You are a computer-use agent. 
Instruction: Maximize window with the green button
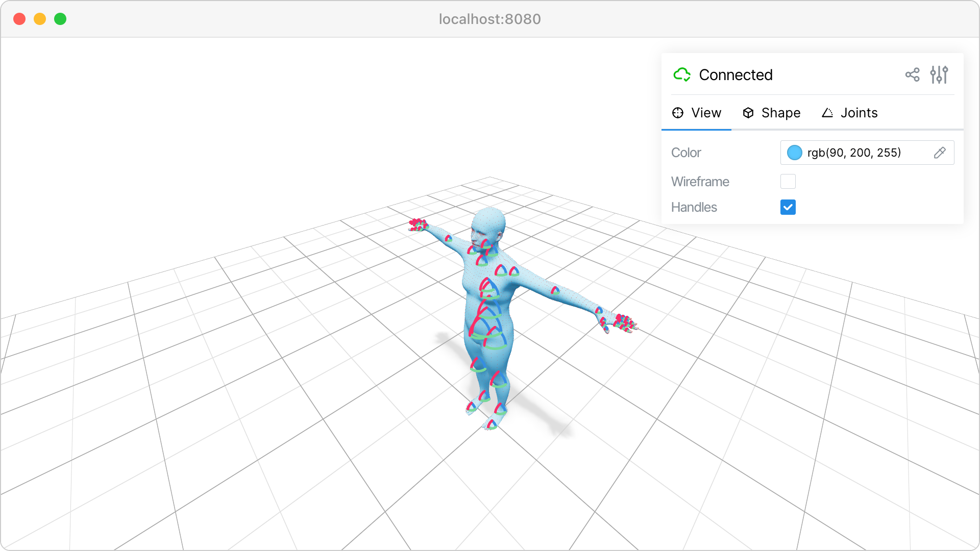pos(60,19)
